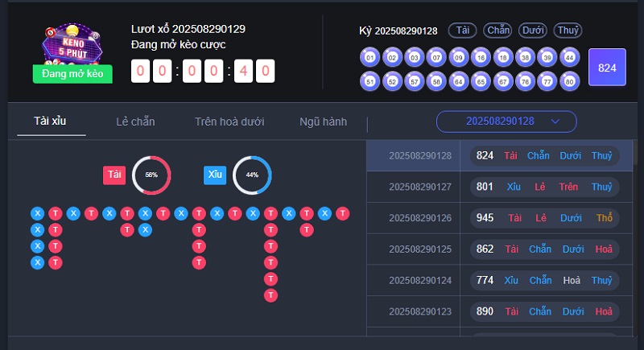Screen dimensions: 644x350
Task: Click the 801 result value
Action: tap(485, 187)
